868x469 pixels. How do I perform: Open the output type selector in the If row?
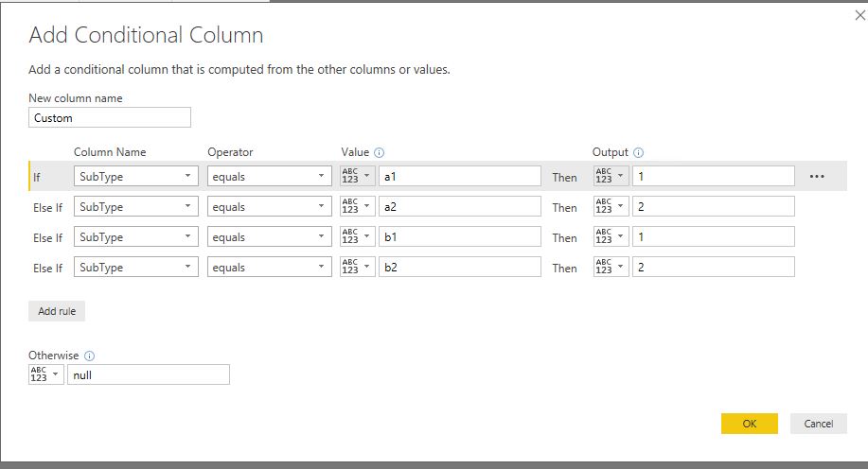pos(611,176)
